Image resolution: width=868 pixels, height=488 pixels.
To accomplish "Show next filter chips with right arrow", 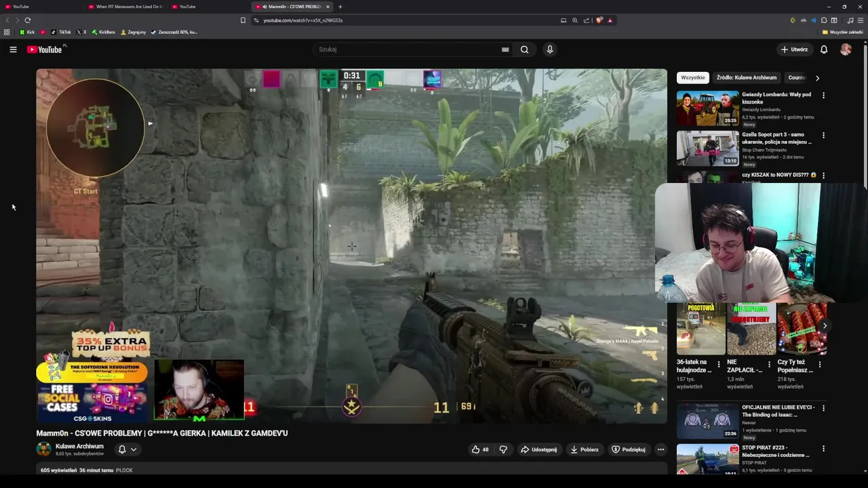I will point(817,78).
